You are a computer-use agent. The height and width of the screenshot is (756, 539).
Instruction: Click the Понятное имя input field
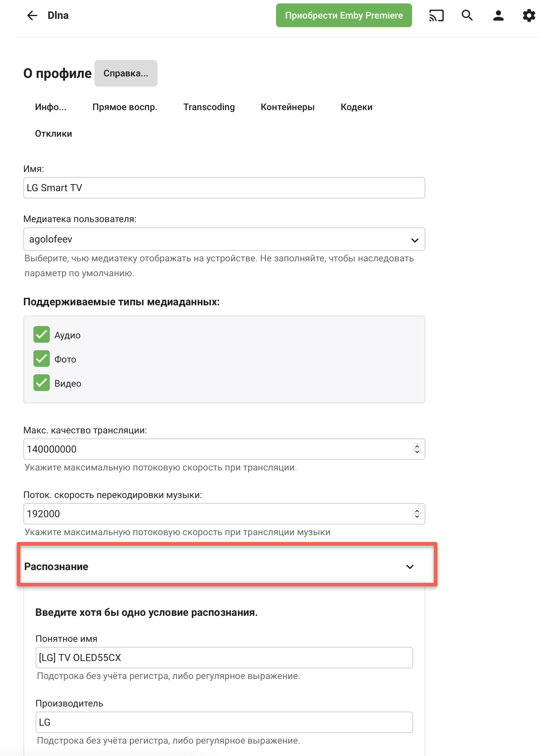click(x=224, y=657)
